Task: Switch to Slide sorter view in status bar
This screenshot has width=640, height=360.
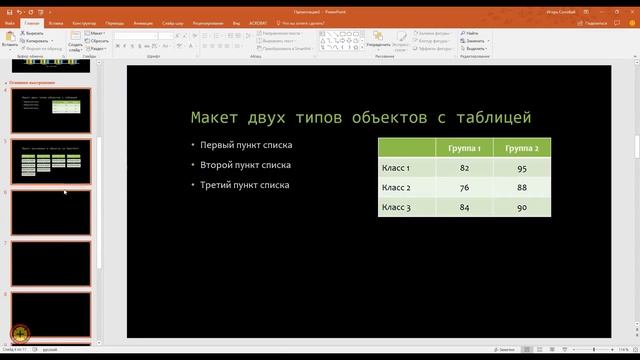Action: point(540,350)
